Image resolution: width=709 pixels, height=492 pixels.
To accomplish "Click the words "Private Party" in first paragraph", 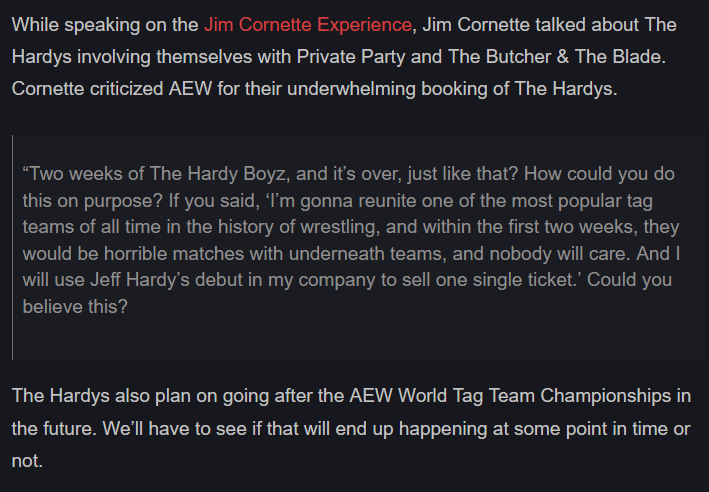I will [x=369, y=57].
